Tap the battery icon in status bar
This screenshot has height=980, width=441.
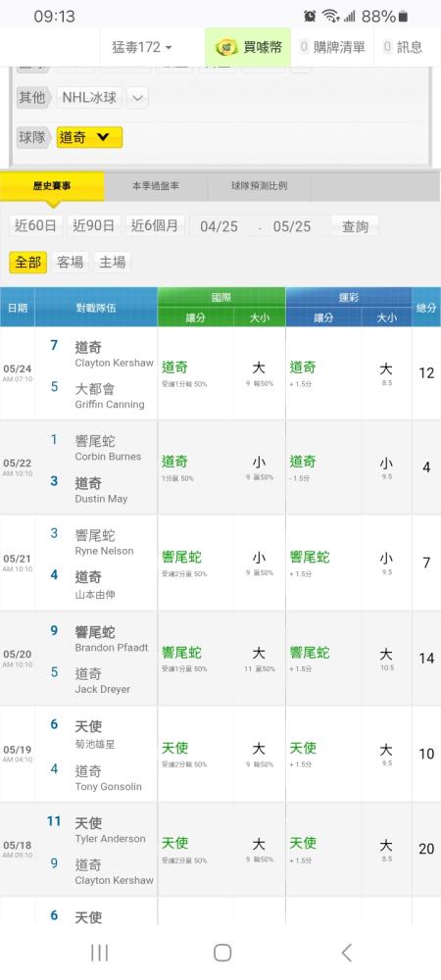[x=403, y=17]
